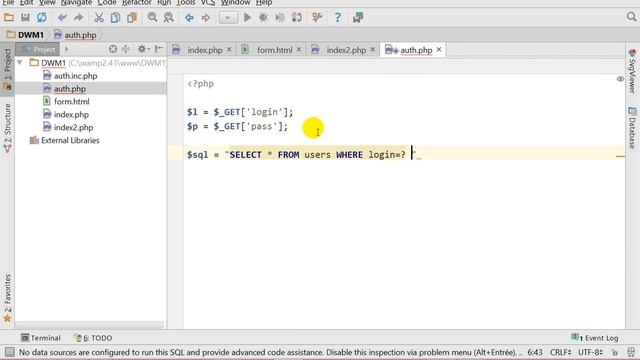Select External Libraries node
This screenshot has width=640, height=360.
click(64, 140)
